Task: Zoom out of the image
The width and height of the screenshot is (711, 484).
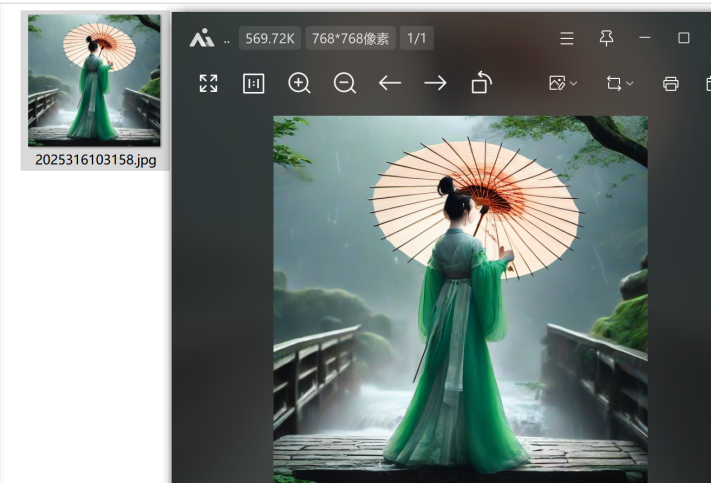Action: pos(345,83)
